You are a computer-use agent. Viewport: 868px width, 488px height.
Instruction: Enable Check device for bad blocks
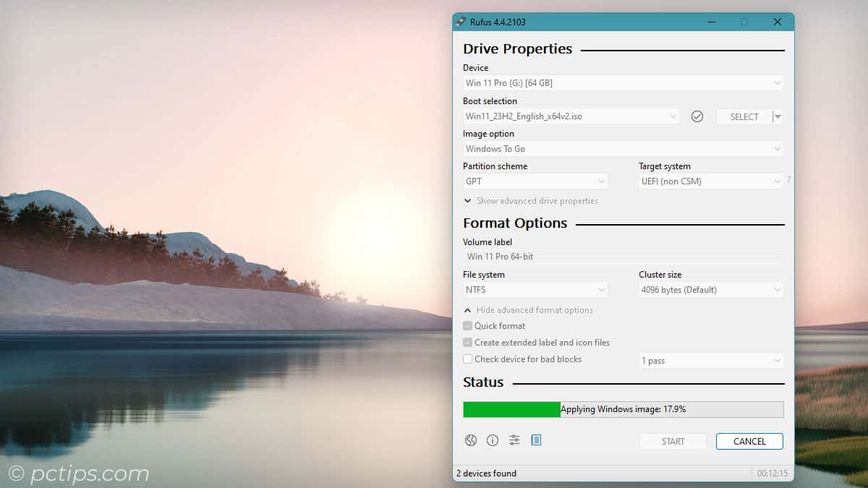[467, 359]
